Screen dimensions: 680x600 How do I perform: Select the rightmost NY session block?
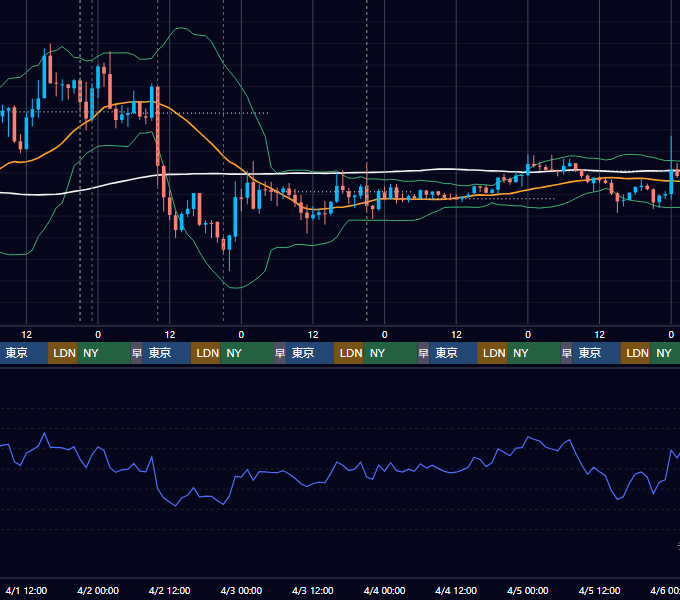click(665, 353)
